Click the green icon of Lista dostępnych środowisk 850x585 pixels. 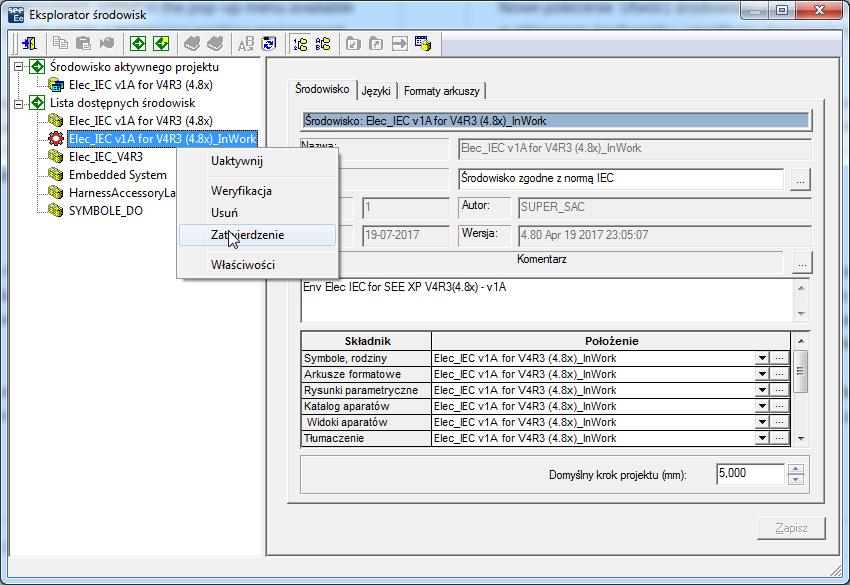pyautogui.click(x=37, y=102)
